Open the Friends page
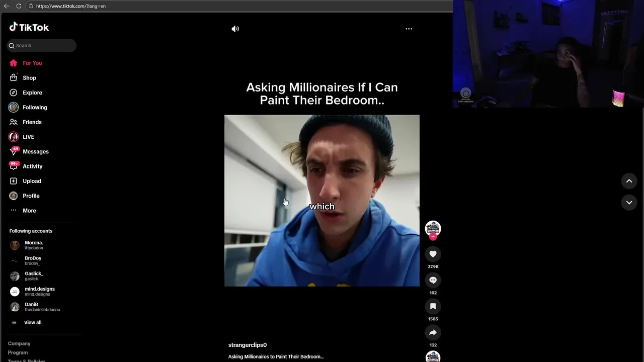 click(32, 122)
